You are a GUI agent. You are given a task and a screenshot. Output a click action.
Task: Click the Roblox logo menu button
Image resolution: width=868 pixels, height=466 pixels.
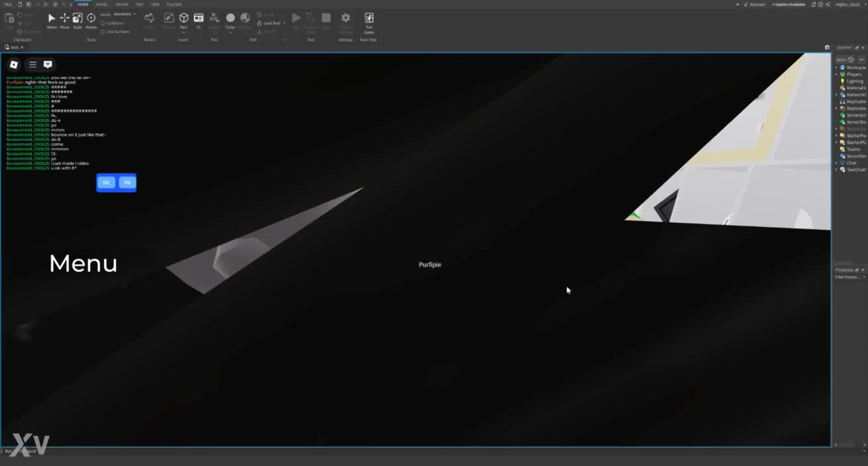tap(14, 64)
